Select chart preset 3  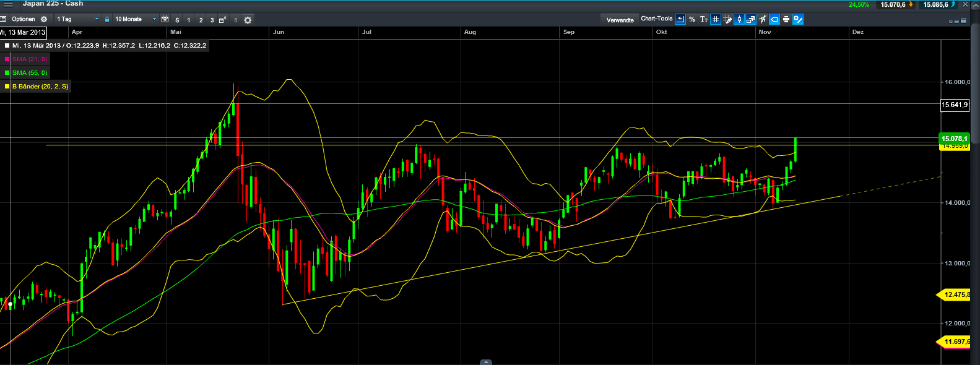click(212, 20)
